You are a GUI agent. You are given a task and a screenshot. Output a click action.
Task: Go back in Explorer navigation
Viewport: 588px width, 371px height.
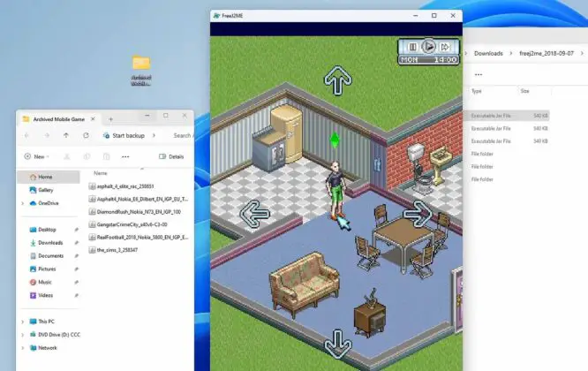[26, 135]
